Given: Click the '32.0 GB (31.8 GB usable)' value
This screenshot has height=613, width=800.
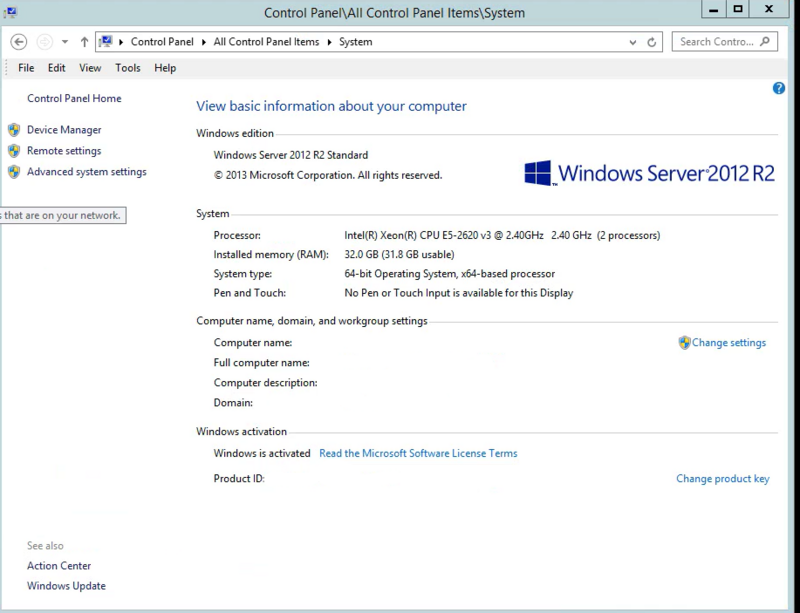Looking at the screenshot, I should point(399,254).
